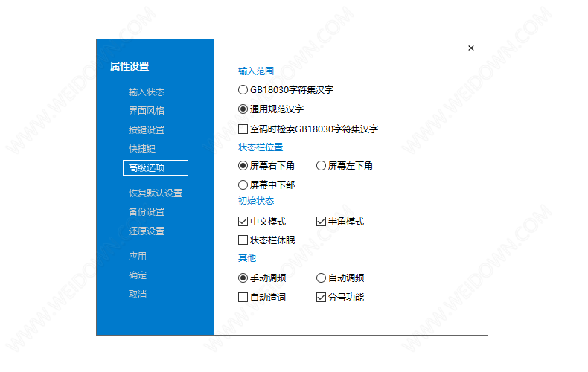Image resolution: width=588 pixels, height=372 pixels.
Task: Click the 属性设置 dialog title
Action: click(130, 66)
